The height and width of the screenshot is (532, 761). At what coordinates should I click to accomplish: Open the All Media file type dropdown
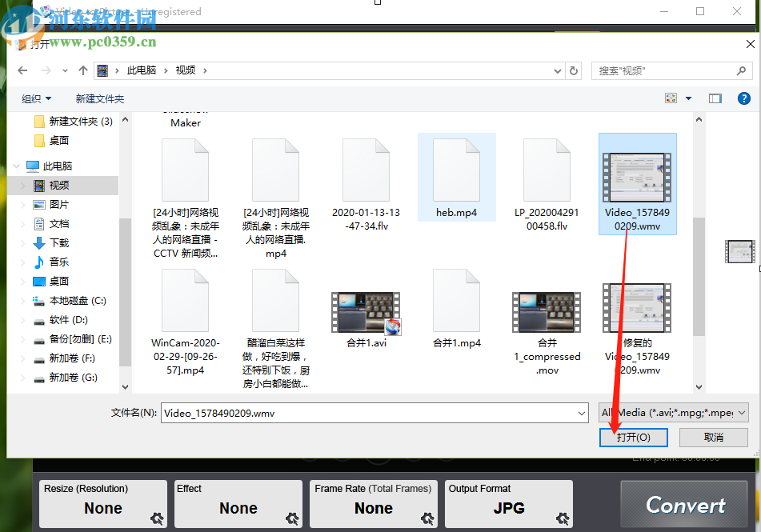tap(673, 413)
